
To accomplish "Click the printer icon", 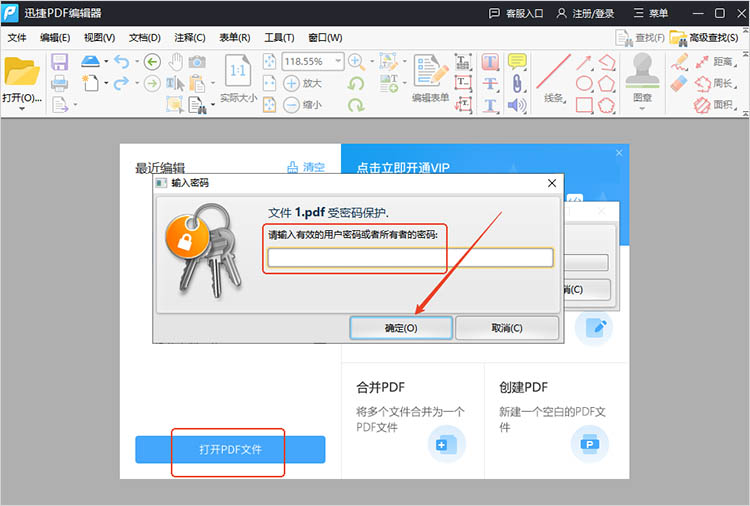I will (x=60, y=83).
